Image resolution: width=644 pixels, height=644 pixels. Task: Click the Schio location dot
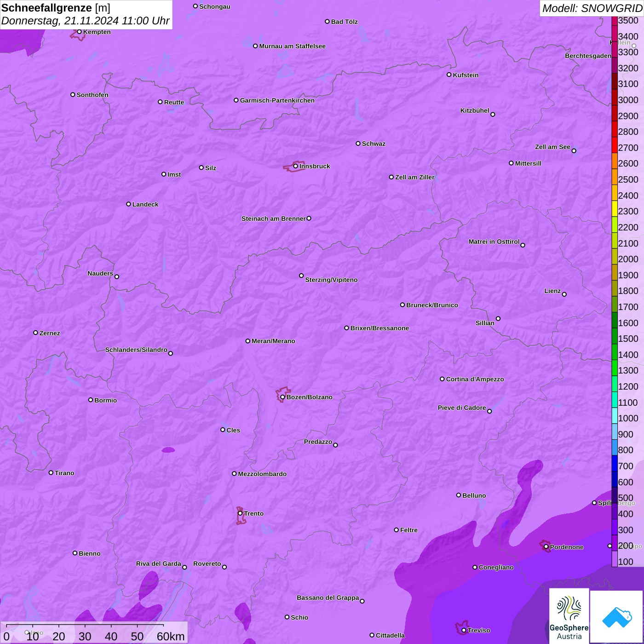[x=287, y=617]
